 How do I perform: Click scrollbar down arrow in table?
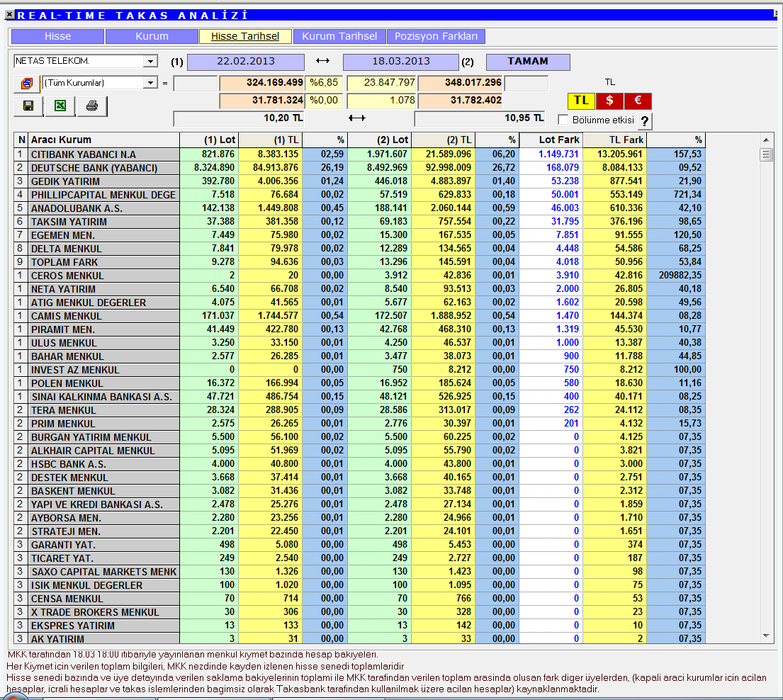pos(766,636)
